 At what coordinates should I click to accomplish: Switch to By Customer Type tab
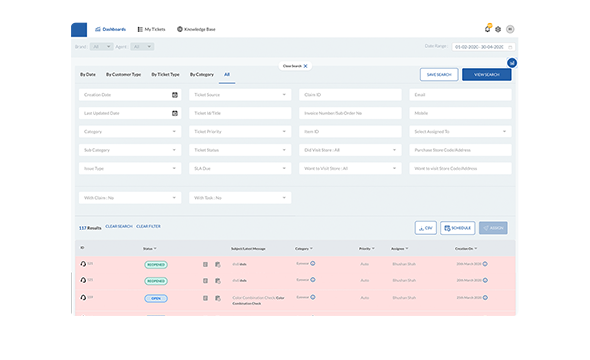123,74
